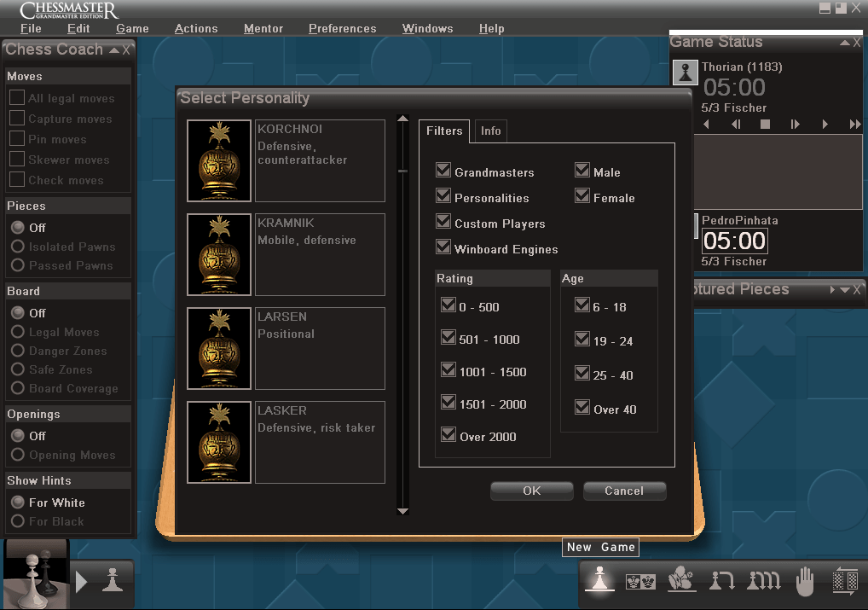
Task: Open the Preferences menu
Action: 342,29
